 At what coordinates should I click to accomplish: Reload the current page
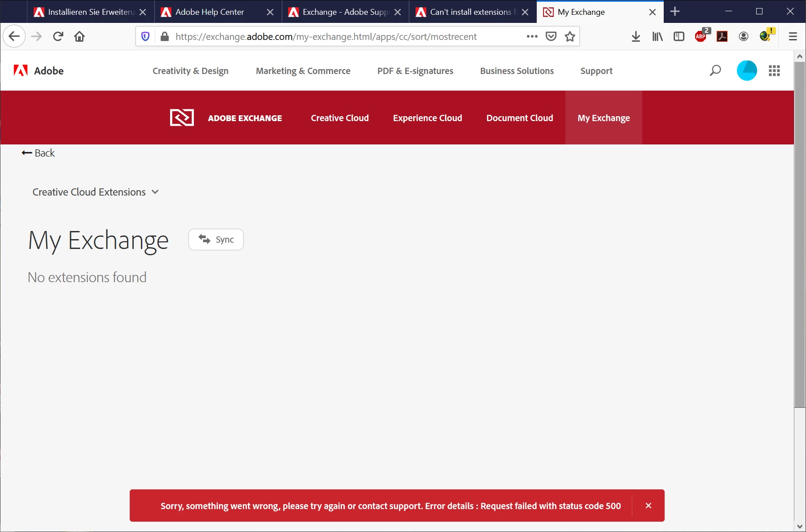coord(58,36)
